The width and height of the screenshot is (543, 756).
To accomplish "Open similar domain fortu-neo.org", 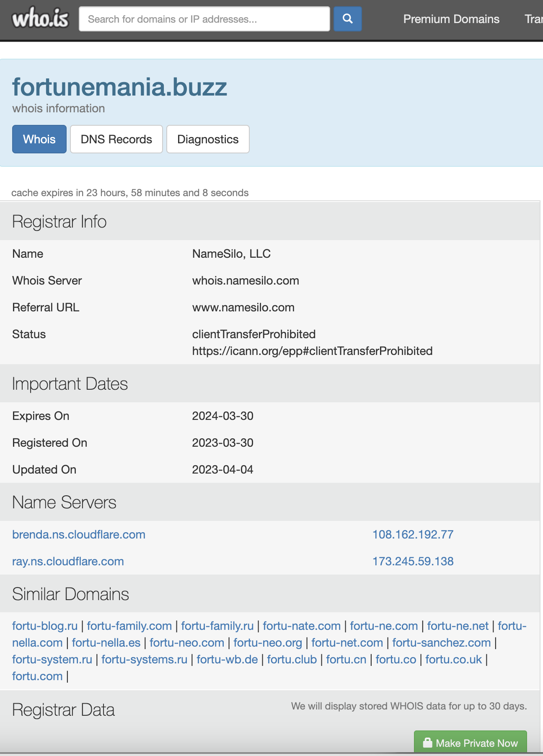I will 268,643.
